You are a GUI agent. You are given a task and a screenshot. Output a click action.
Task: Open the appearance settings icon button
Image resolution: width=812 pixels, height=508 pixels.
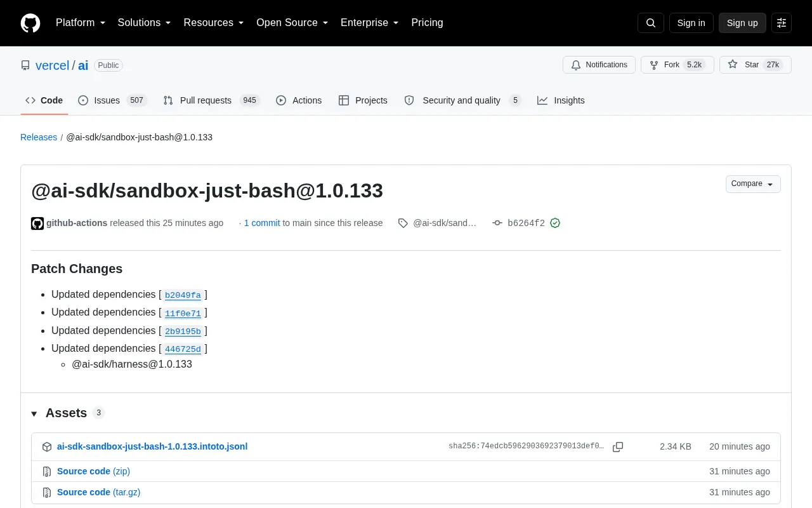coord(782,23)
